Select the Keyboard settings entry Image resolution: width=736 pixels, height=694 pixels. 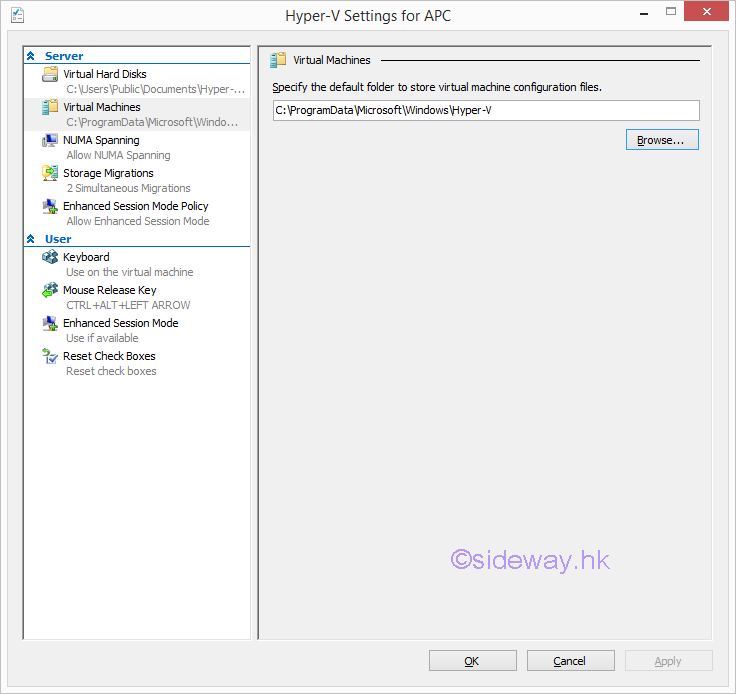tap(86, 257)
